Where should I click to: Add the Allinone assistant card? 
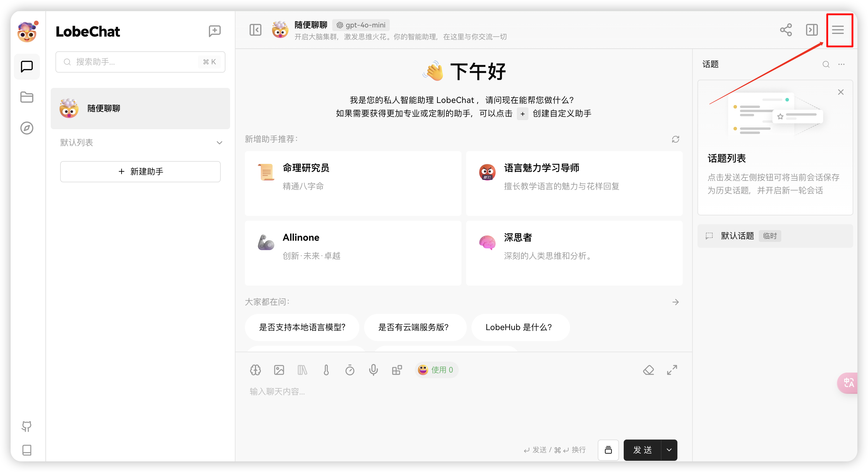click(353, 253)
